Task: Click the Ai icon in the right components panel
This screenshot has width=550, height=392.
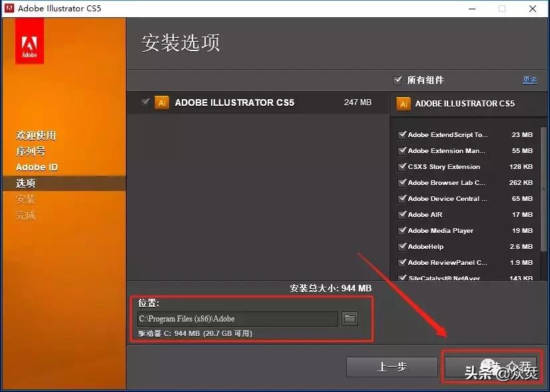Action: [404, 104]
